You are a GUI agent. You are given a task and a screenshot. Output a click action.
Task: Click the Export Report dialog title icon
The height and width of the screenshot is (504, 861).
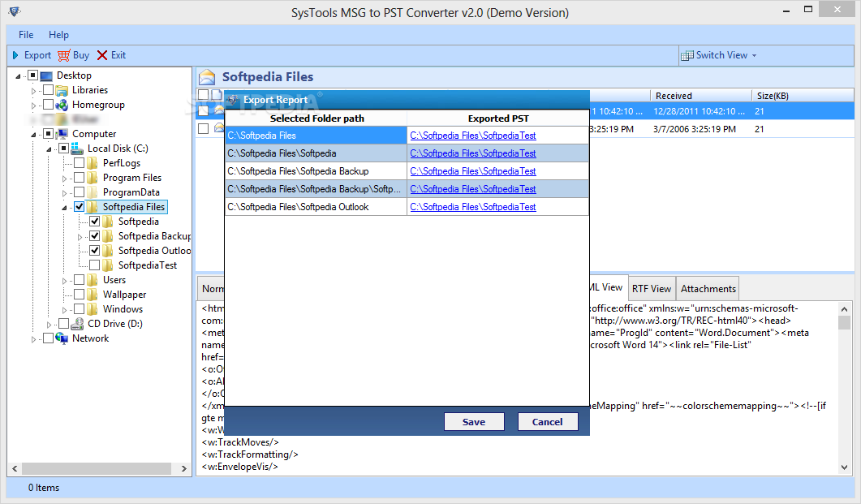(x=233, y=100)
